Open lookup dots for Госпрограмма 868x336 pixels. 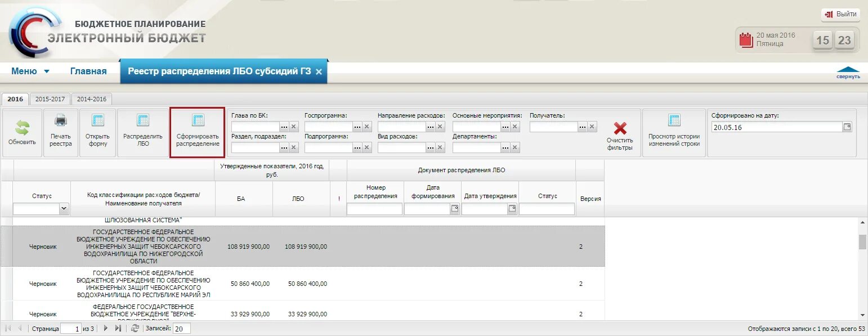(x=357, y=127)
